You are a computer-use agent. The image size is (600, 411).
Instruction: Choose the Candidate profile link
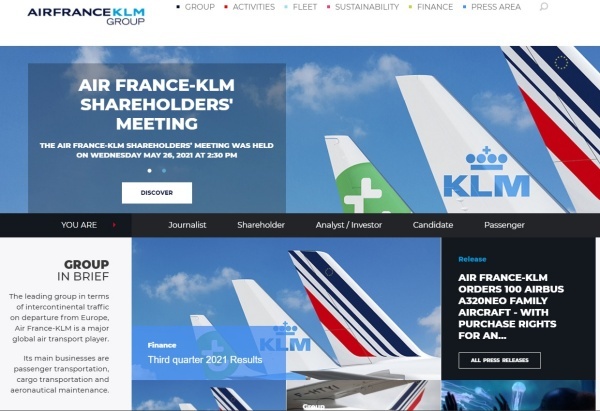[x=433, y=225]
